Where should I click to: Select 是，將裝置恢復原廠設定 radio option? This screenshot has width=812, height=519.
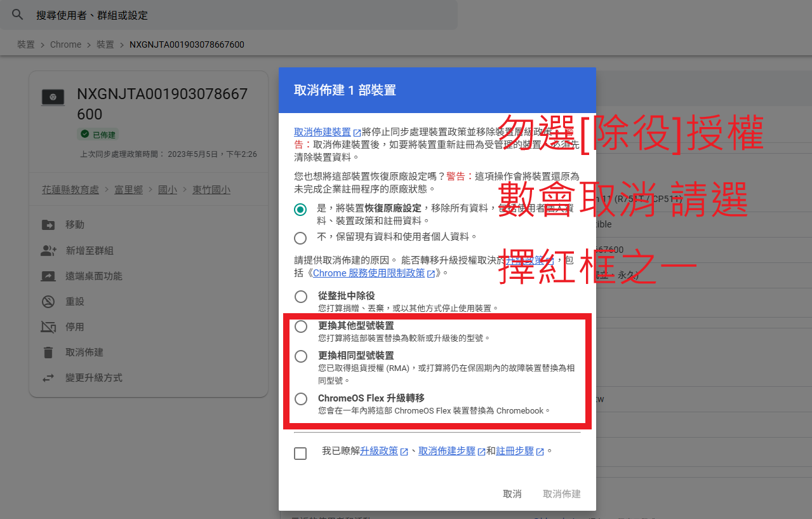pos(300,209)
